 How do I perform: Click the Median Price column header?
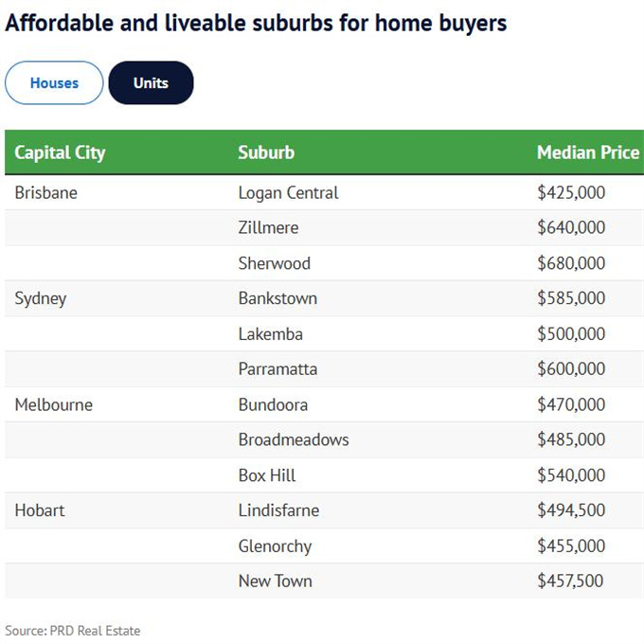pos(587,152)
